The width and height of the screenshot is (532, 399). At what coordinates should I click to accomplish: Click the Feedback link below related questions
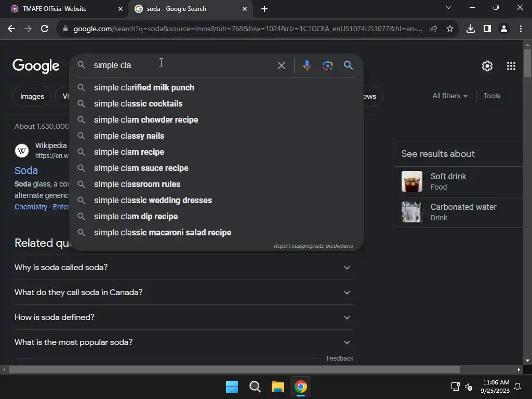coord(340,358)
